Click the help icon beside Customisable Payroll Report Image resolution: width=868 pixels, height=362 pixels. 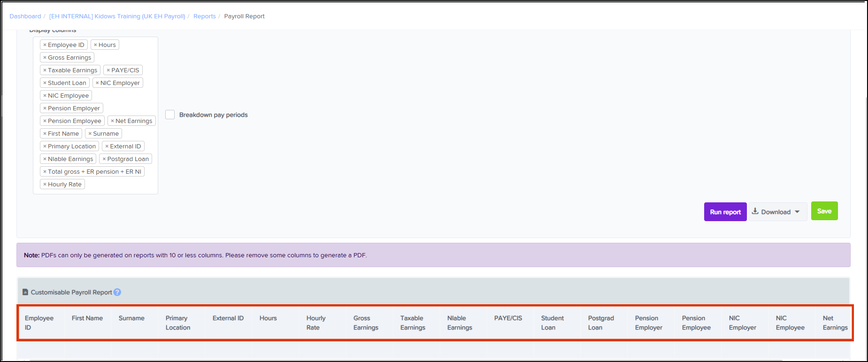117,292
